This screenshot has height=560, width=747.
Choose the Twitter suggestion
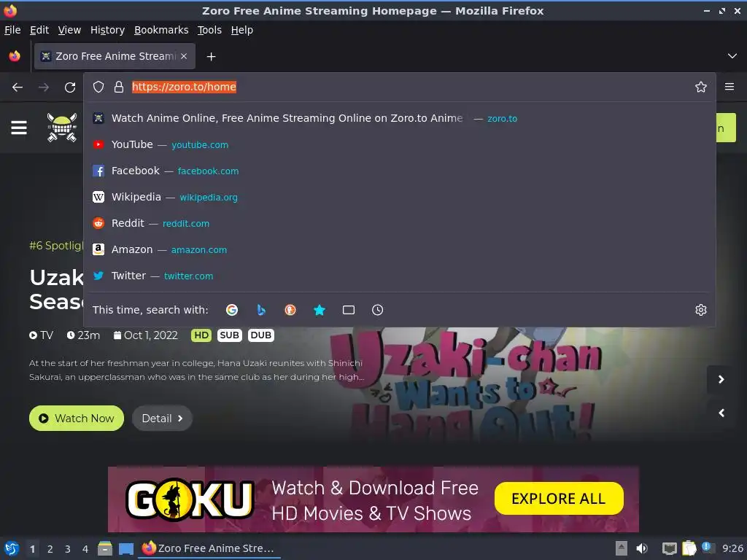pos(400,275)
